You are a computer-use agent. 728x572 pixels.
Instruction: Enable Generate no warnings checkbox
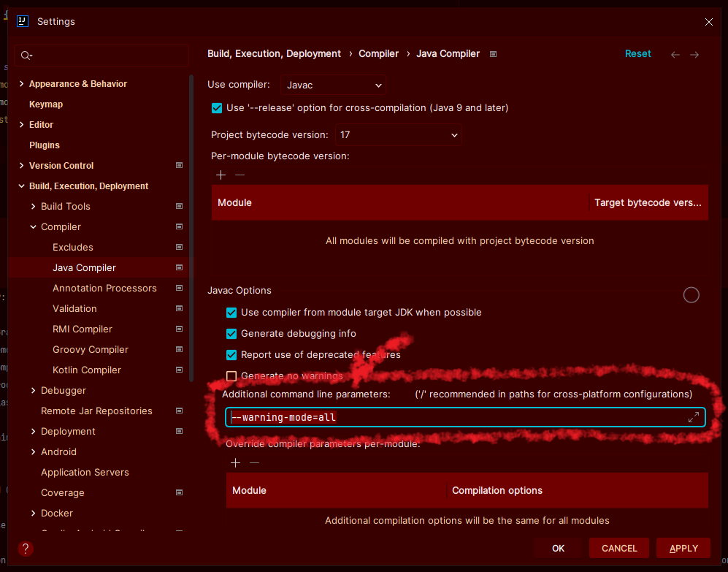tap(231, 376)
